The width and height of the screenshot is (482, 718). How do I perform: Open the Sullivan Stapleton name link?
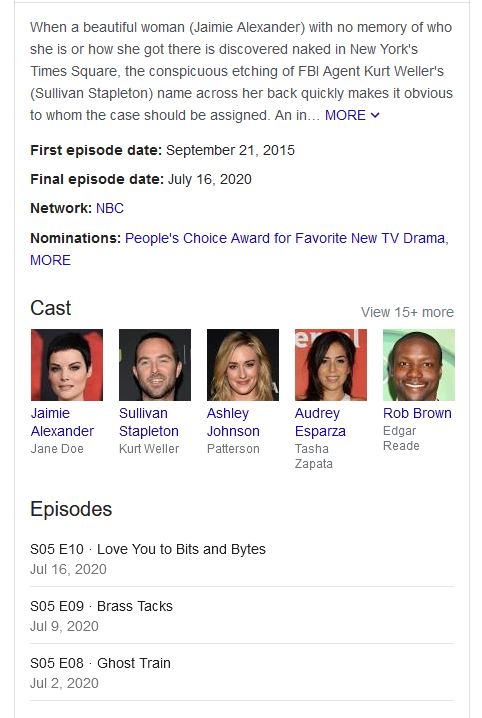pyautogui.click(x=149, y=422)
